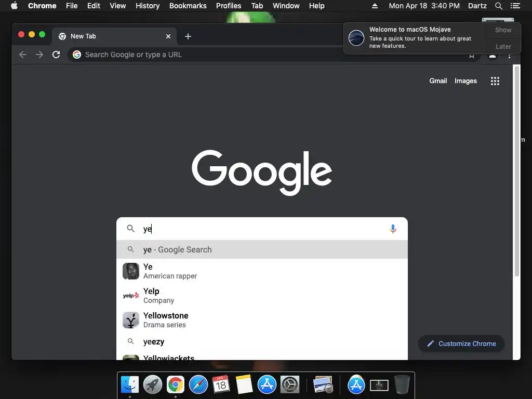Open the Google apps grid icon

click(495, 81)
